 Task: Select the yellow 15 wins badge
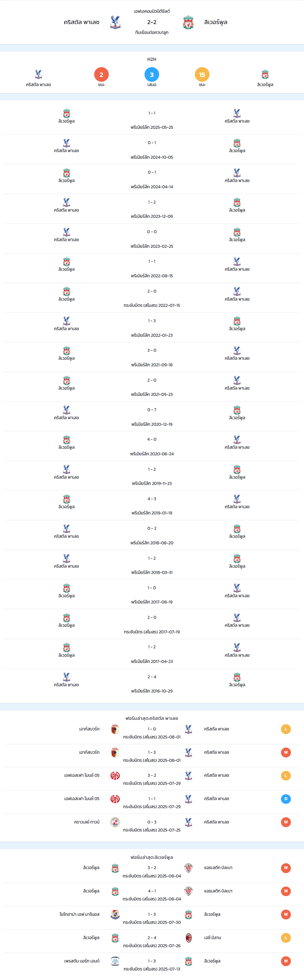[202, 74]
